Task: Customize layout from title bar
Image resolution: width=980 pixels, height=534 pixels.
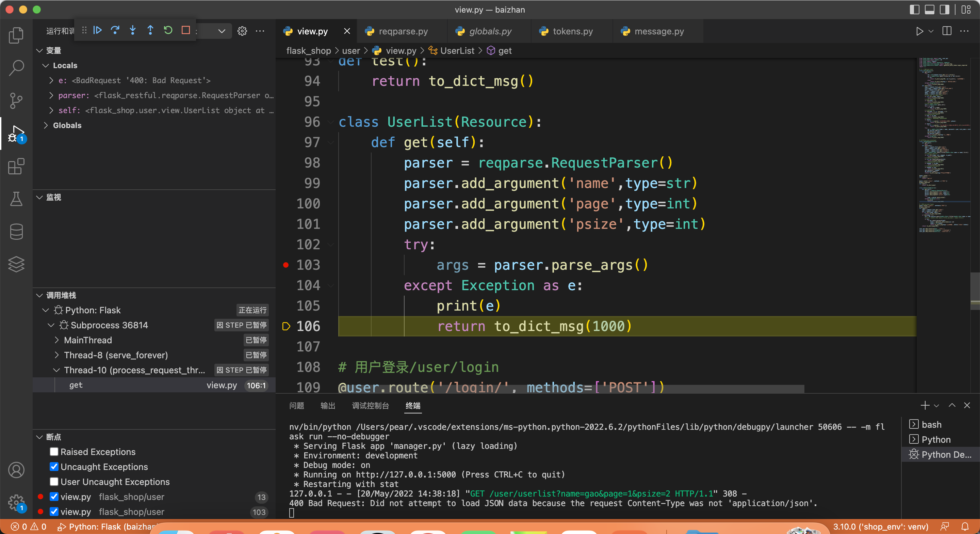Action: pyautogui.click(x=966, y=10)
